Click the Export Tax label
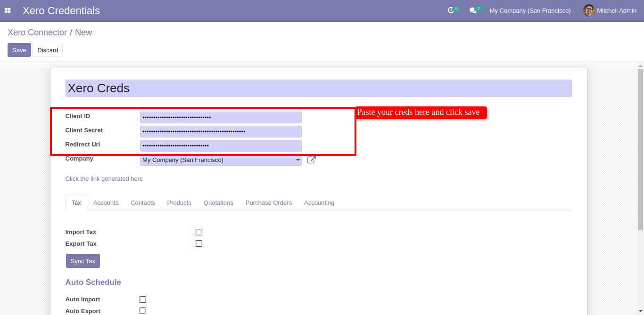The width and height of the screenshot is (644, 315). tap(81, 244)
